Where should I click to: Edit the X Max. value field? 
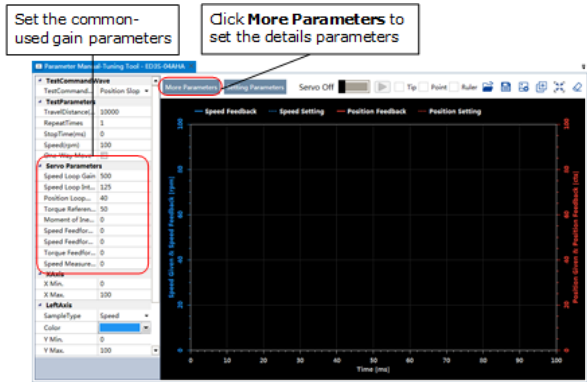click(x=125, y=295)
